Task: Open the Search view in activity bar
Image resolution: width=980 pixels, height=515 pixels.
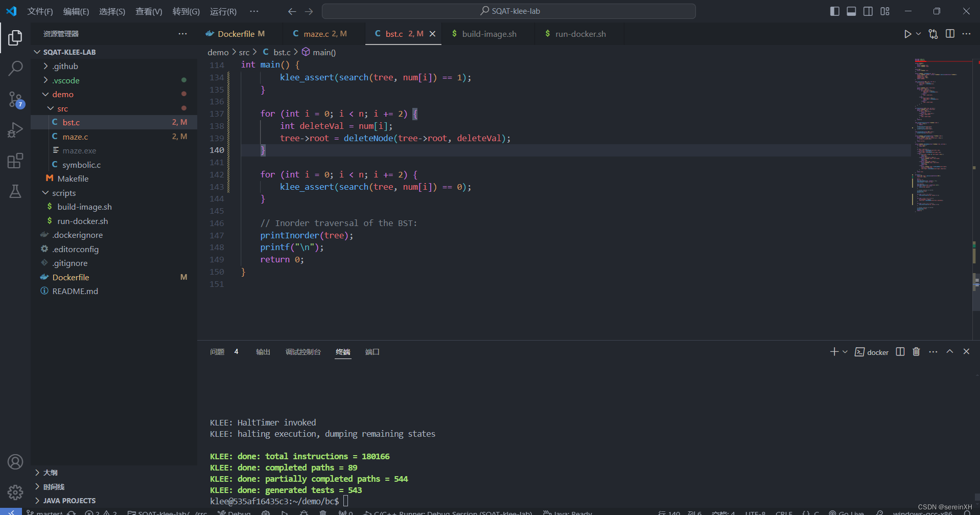Action: coord(15,68)
